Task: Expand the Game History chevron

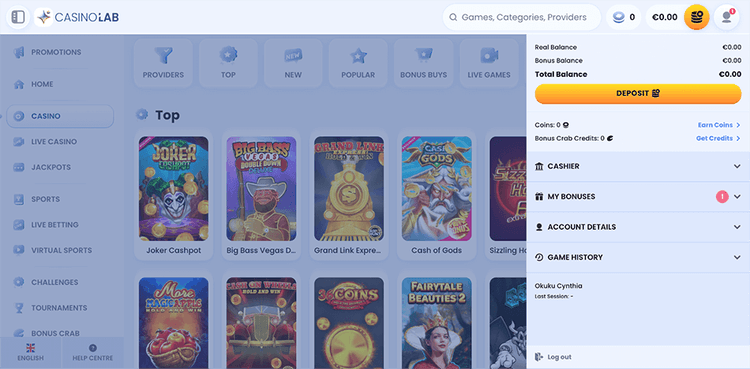Action: [x=737, y=257]
